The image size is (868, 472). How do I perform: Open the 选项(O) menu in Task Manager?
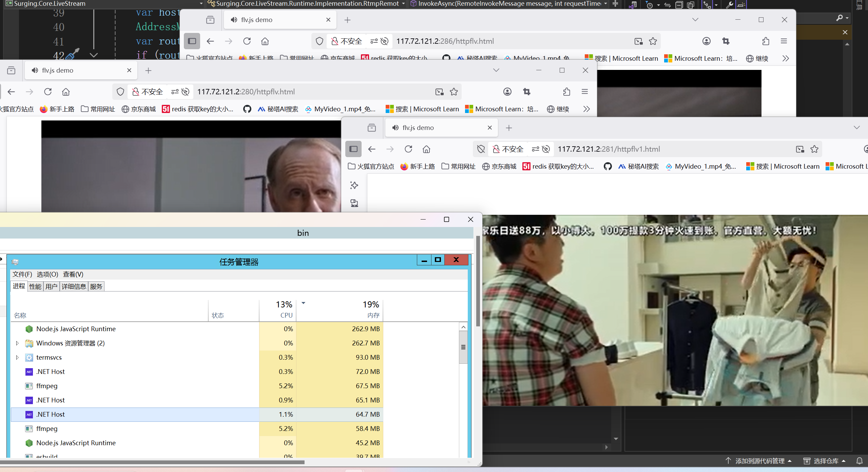coord(47,274)
